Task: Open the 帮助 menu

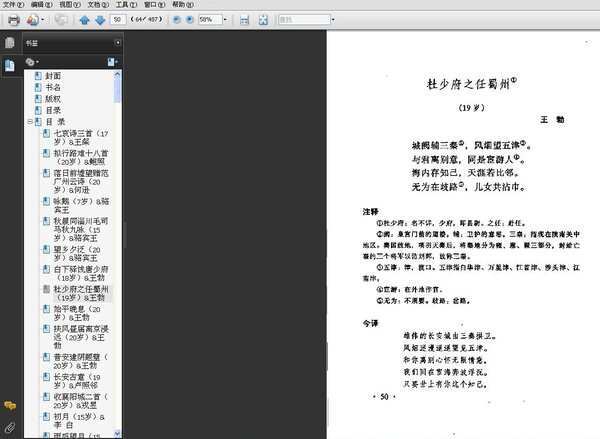Action: coord(183,5)
